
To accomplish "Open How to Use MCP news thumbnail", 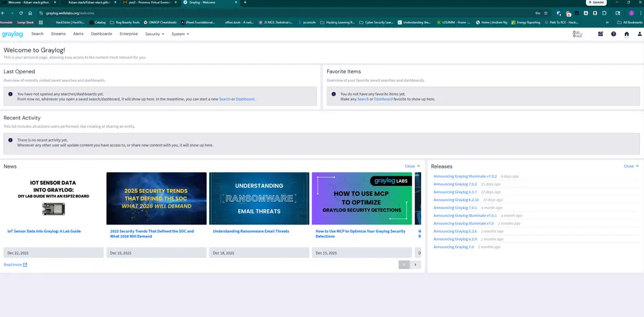I will click(x=362, y=199).
